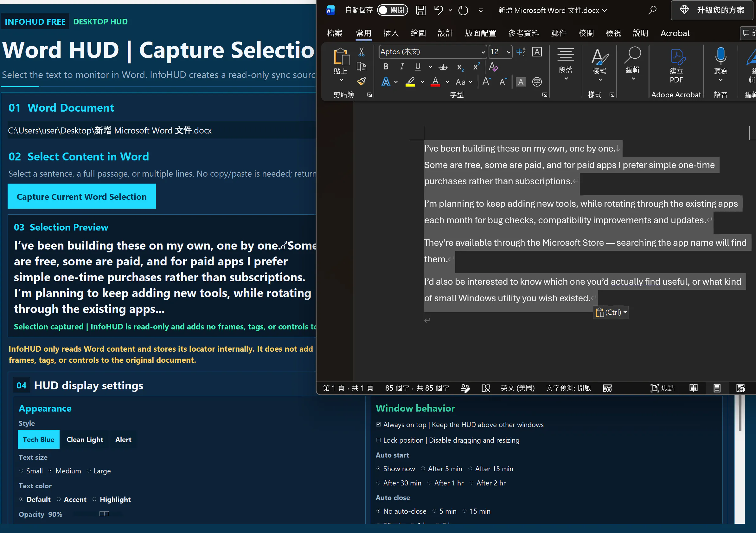Image resolution: width=756 pixels, height=533 pixels.
Task: Click Character Shading icon
Action: [521, 82]
